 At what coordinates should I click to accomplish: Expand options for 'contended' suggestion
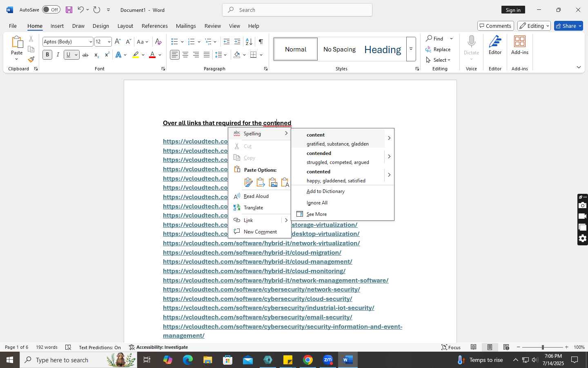pyautogui.click(x=389, y=156)
